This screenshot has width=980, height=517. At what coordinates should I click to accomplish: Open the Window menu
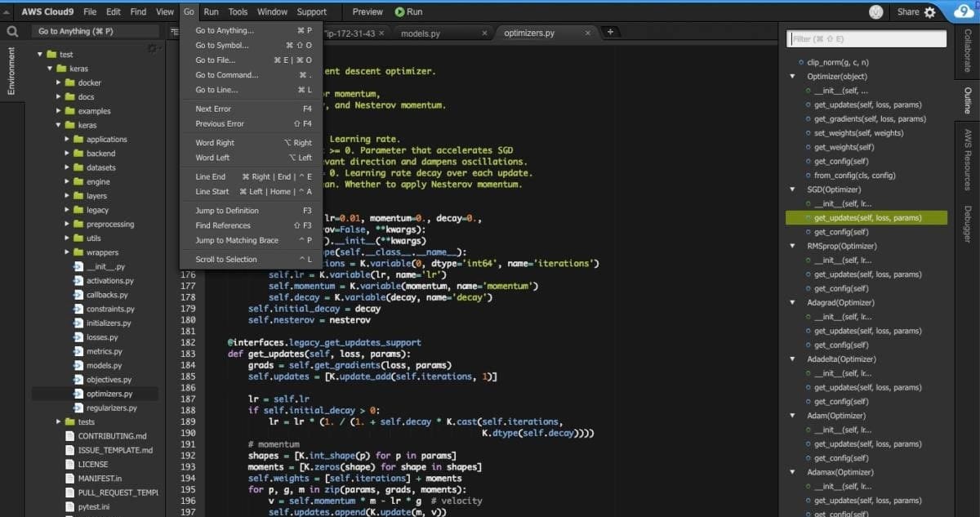click(x=272, y=11)
